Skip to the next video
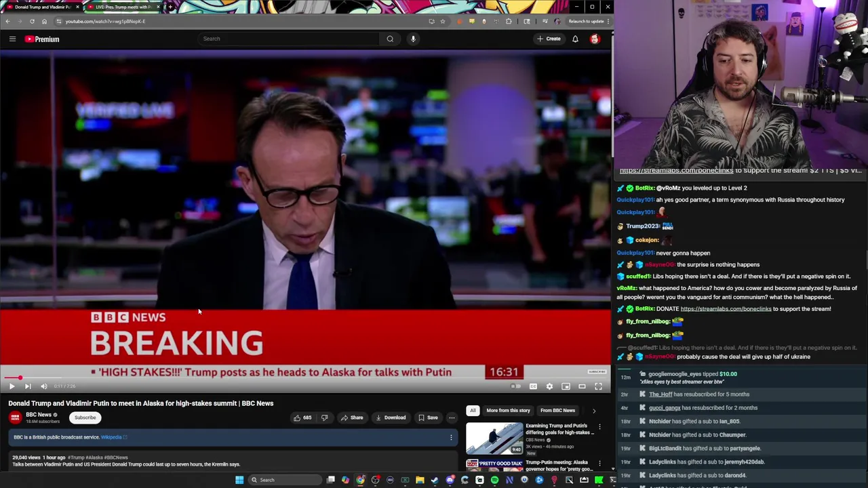 (x=28, y=386)
